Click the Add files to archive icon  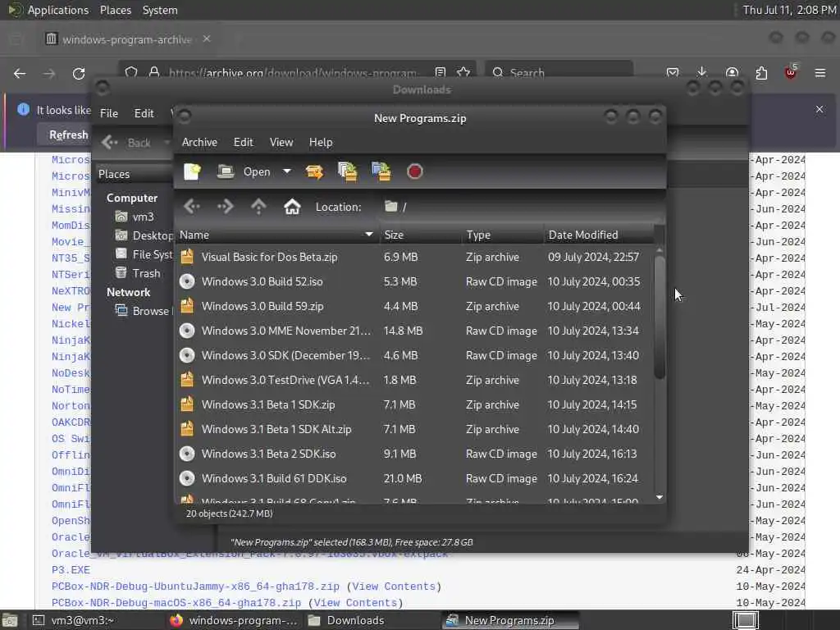pos(348,172)
